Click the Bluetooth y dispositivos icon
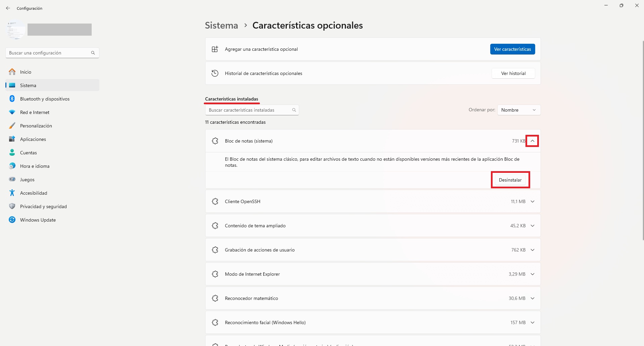 coord(12,99)
